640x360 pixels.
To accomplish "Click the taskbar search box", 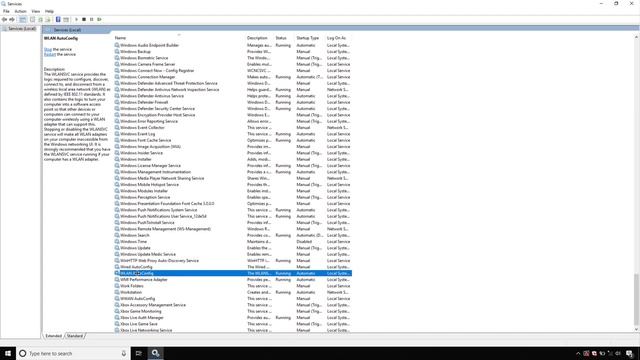I will pos(73,353).
